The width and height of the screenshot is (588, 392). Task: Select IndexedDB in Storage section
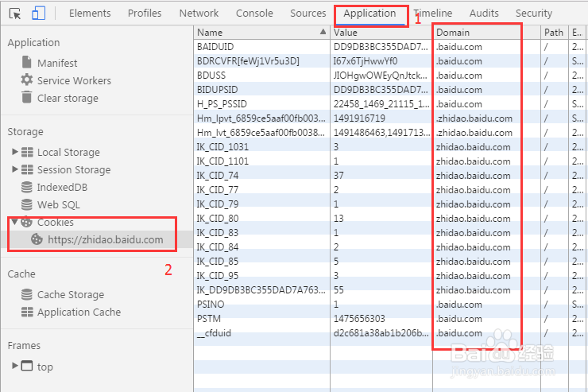(62, 187)
